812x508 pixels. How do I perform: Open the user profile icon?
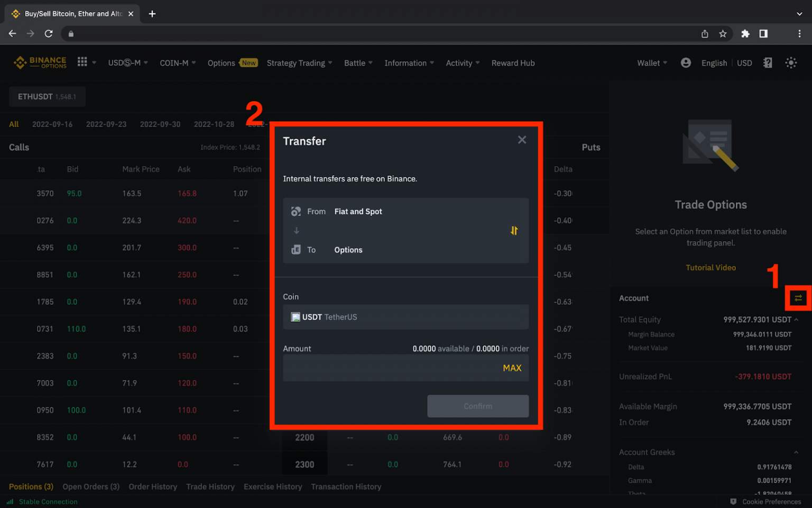(x=686, y=62)
